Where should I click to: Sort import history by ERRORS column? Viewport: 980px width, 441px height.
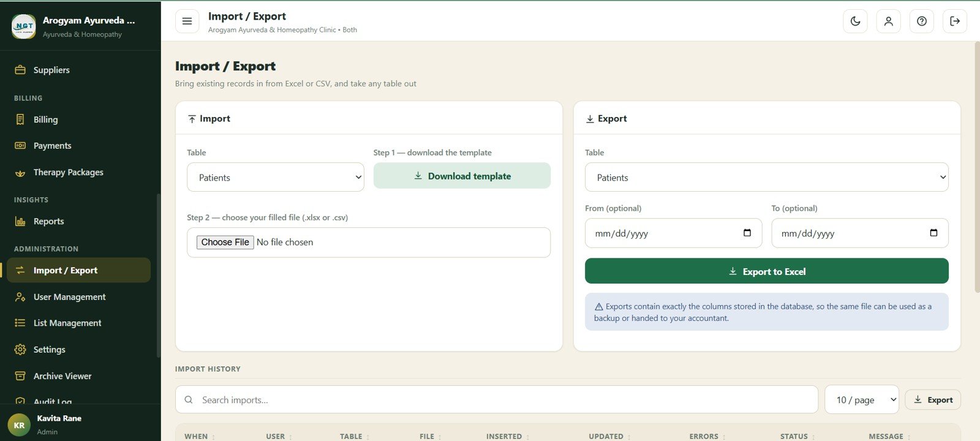click(708, 436)
